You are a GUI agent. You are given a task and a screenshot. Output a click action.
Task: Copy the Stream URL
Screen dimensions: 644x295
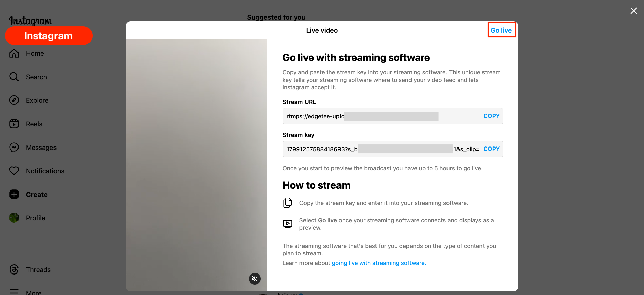click(x=491, y=116)
